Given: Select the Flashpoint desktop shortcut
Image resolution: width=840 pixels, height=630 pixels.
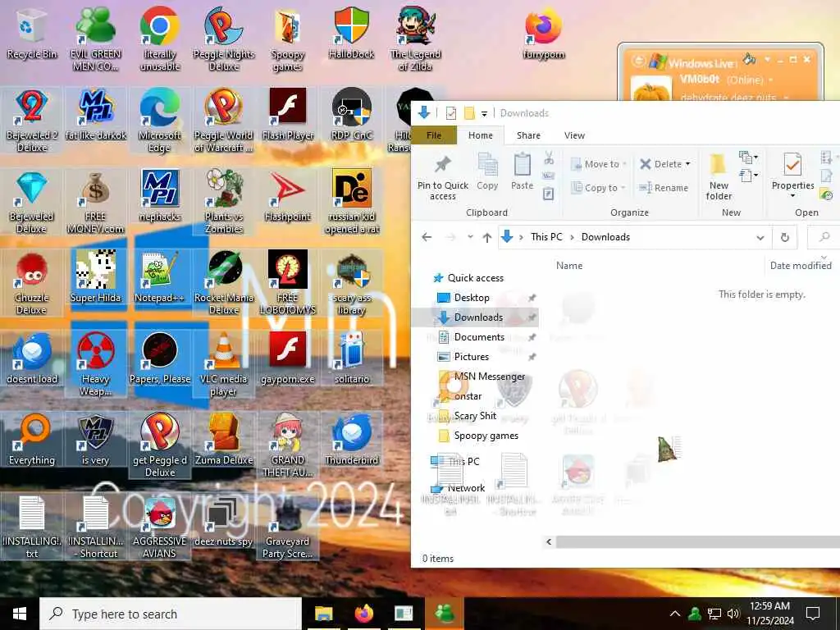Looking at the screenshot, I should 288,196.
